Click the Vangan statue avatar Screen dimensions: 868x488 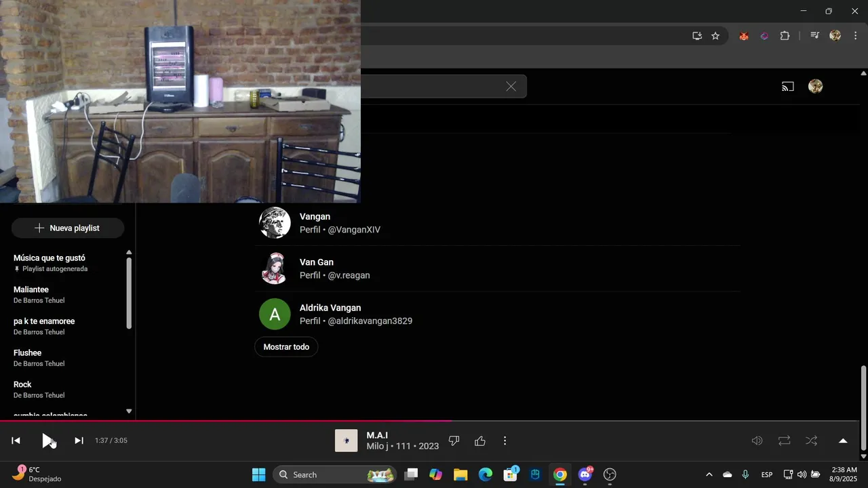(275, 223)
